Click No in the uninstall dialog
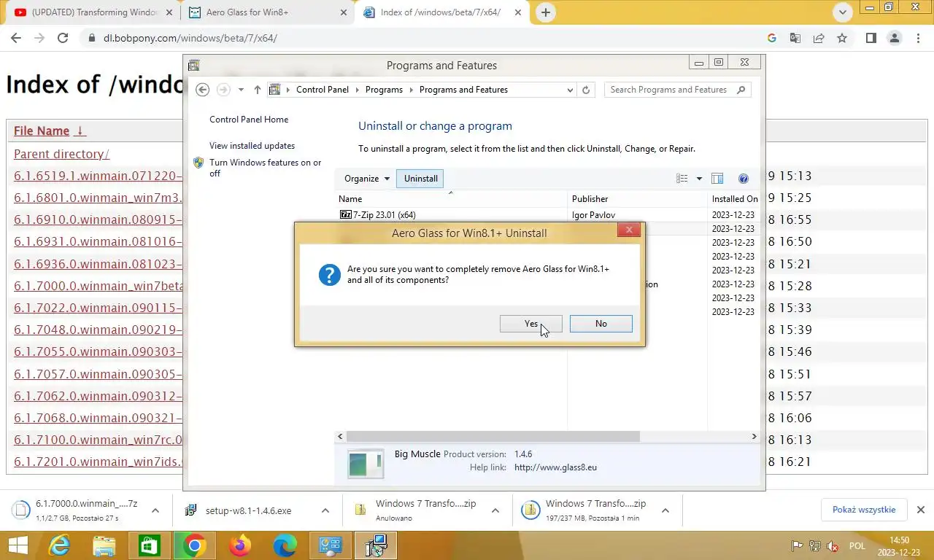The width and height of the screenshot is (934, 560). pyautogui.click(x=601, y=324)
